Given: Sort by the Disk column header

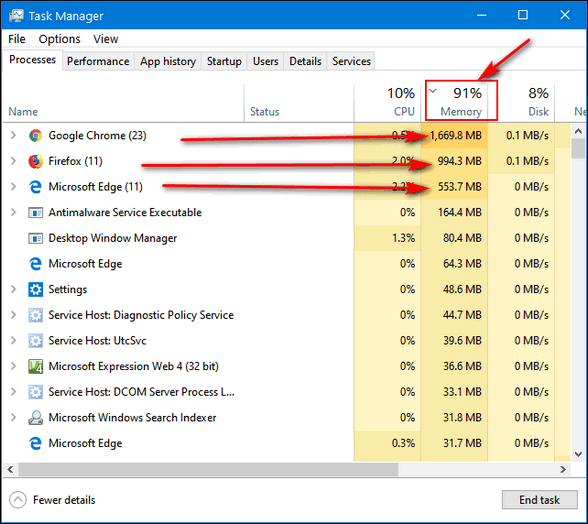Looking at the screenshot, I should pos(521,103).
